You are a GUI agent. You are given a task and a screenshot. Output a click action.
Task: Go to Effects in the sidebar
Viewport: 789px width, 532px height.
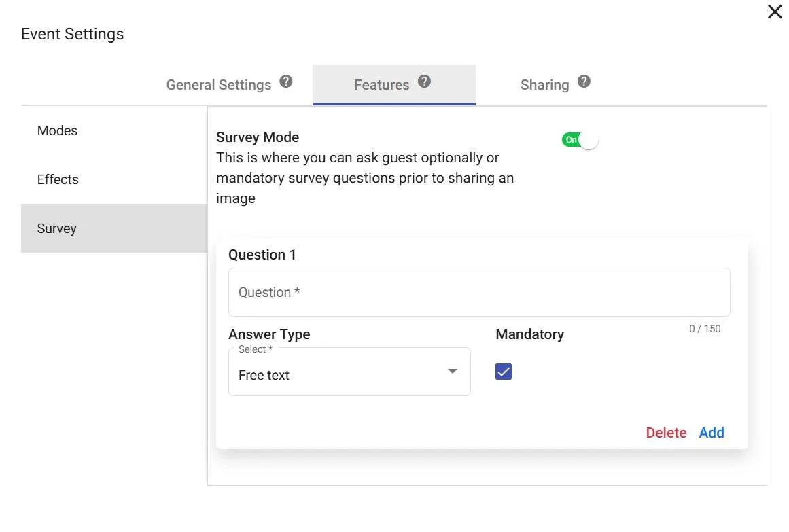point(58,179)
